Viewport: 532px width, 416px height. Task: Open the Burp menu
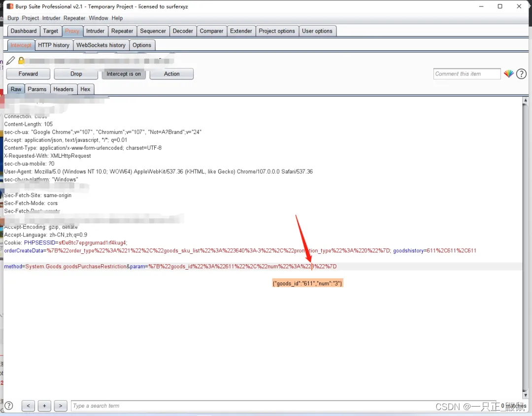point(13,18)
